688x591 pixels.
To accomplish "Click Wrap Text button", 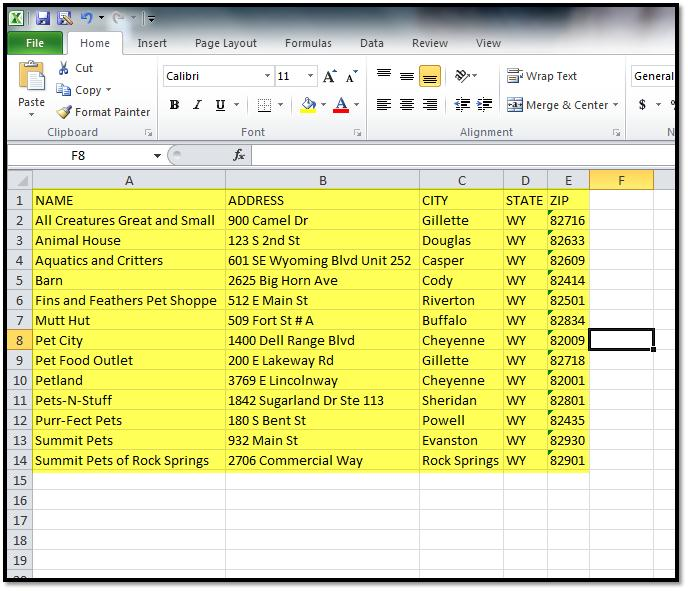I will [541, 76].
